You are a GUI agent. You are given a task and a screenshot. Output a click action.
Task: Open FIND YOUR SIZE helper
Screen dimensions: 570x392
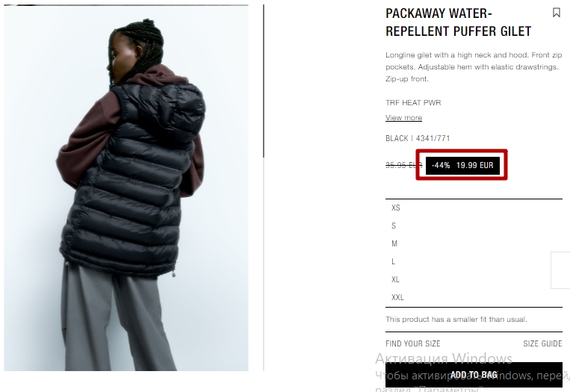click(x=412, y=343)
